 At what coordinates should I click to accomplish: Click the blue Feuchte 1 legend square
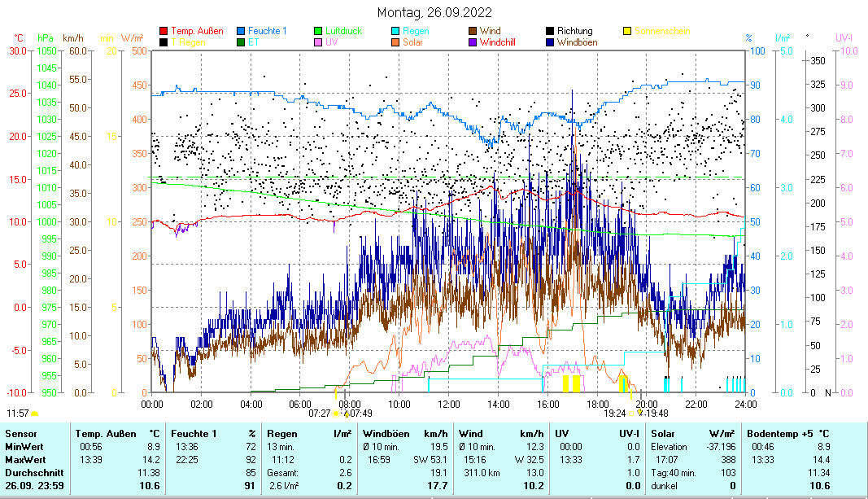242,31
